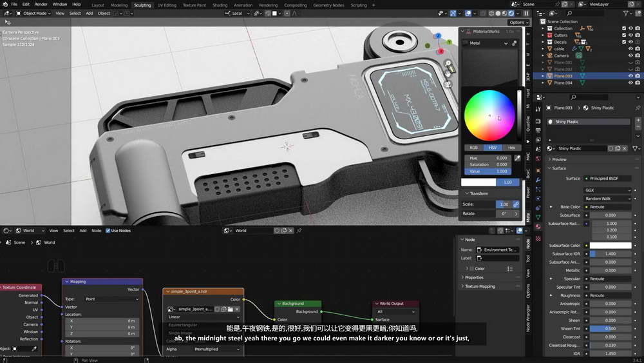
Task: Open the GGX distribution dropdown
Action: tap(607, 190)
